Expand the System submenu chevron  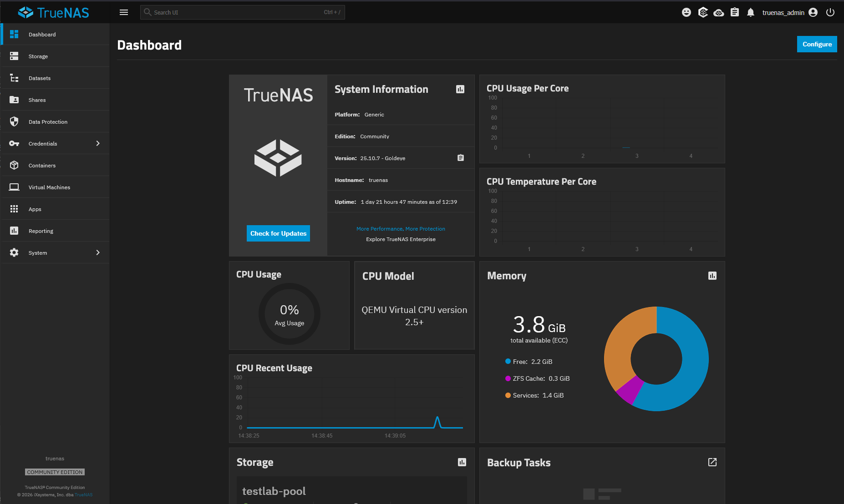[x=98, y=252]
